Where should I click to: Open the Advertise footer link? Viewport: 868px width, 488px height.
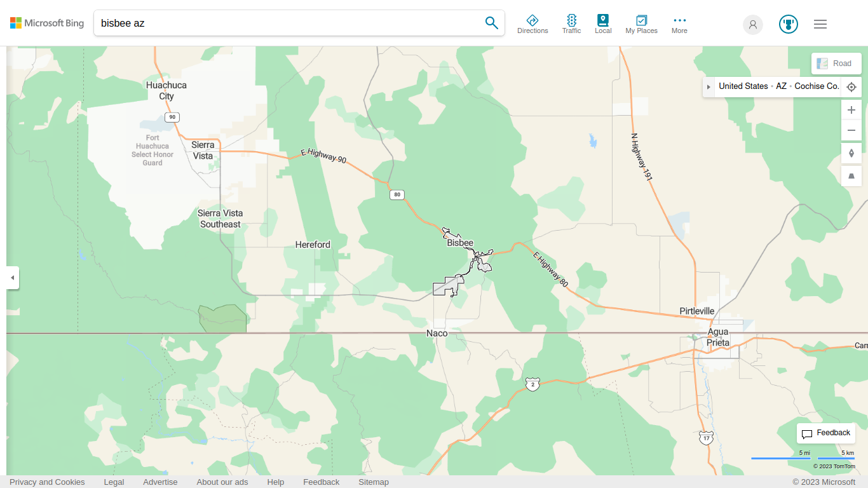click(x=160, y=482)
